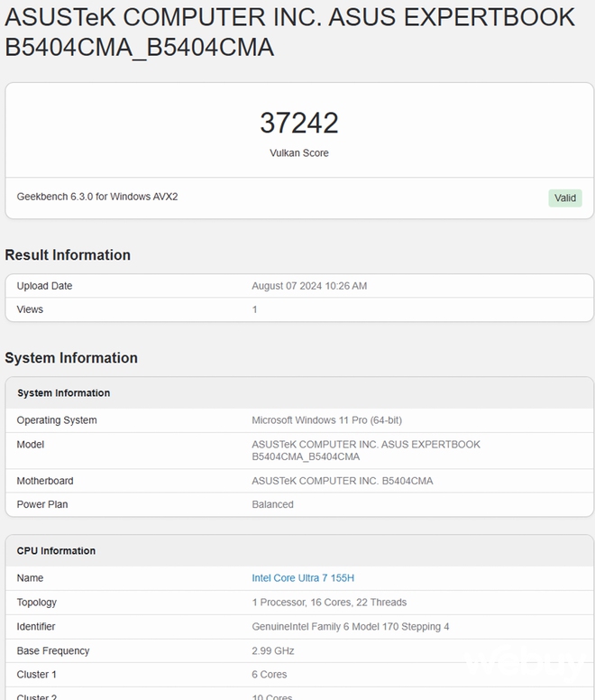This screenshot has width=595, height=700.
Task: Select the Model value B5404CMA_B5404CMA
Action: 366,451
